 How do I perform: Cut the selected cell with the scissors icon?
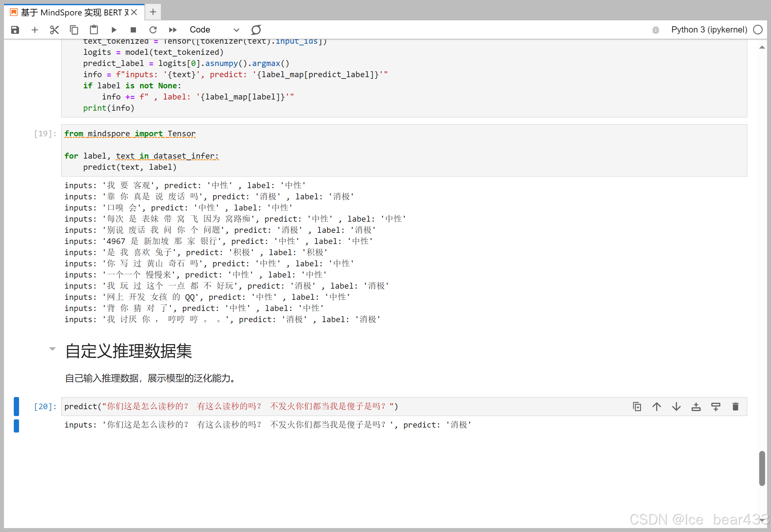(x=54, y=30)
